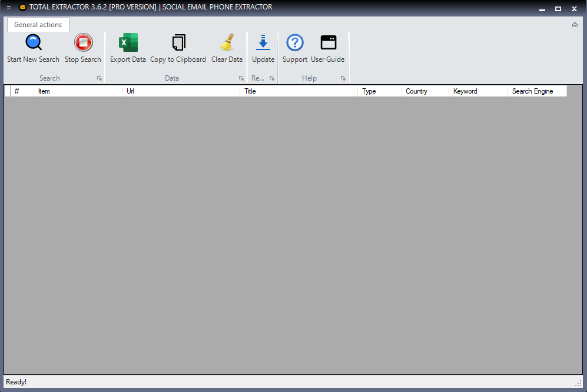Sort by the Url column header

181,91
